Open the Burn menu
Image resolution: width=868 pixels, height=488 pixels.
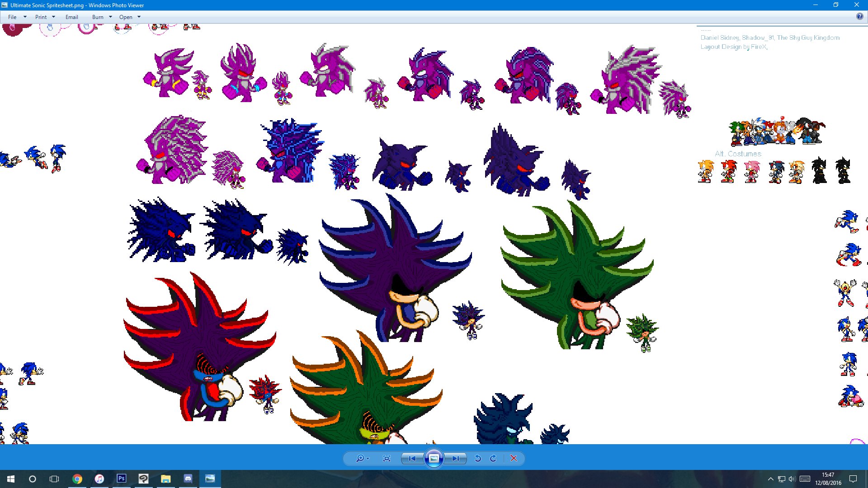pos(98,17)
